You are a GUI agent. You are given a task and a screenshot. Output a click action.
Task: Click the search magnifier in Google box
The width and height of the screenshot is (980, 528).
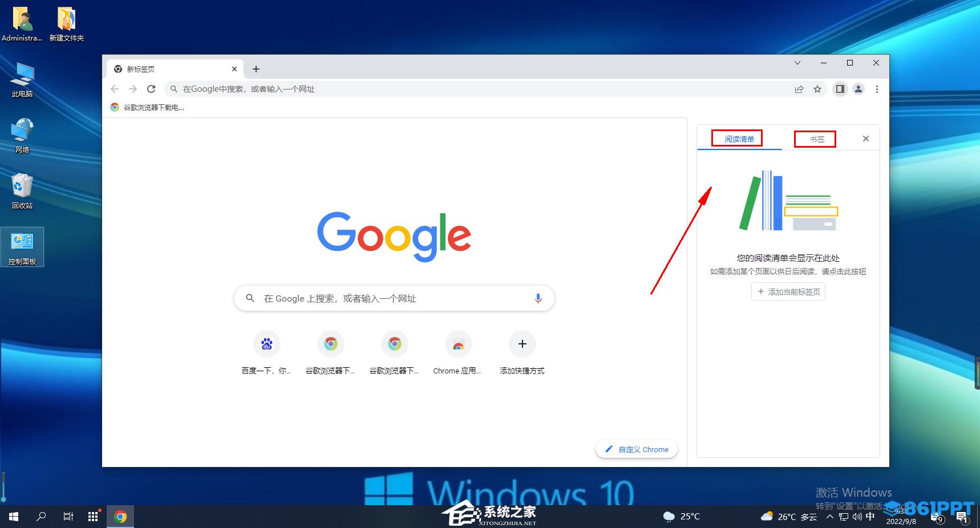pyautogui.click(x=250, y=298)
